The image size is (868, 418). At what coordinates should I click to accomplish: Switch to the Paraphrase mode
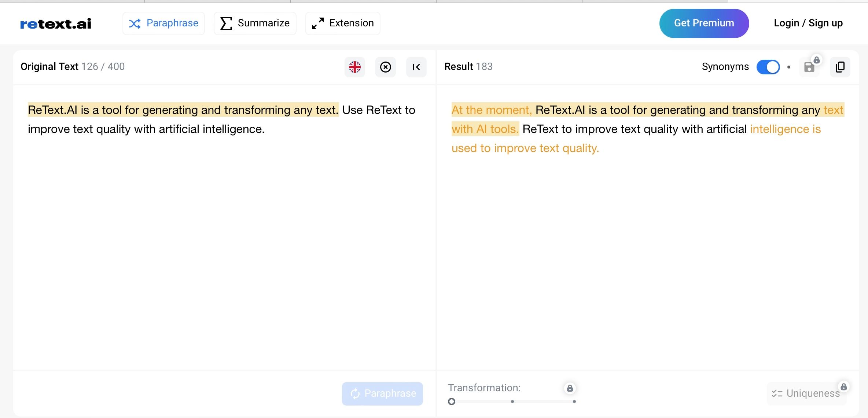[163, 23]
